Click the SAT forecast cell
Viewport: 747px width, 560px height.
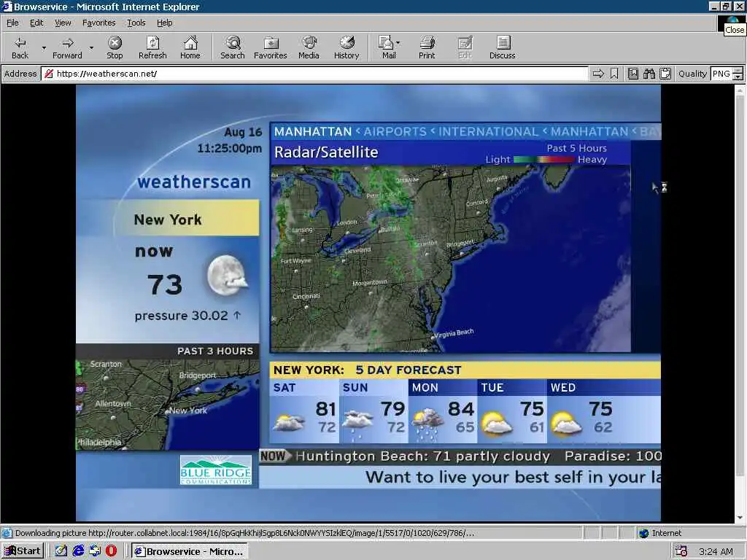point(304,411)
